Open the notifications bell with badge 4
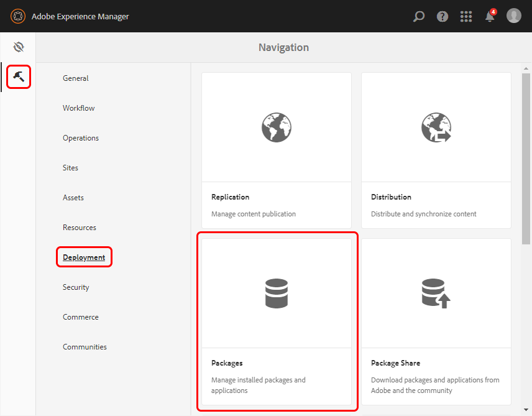The height and width of the screenshot is (416, 532). (490, 16)
